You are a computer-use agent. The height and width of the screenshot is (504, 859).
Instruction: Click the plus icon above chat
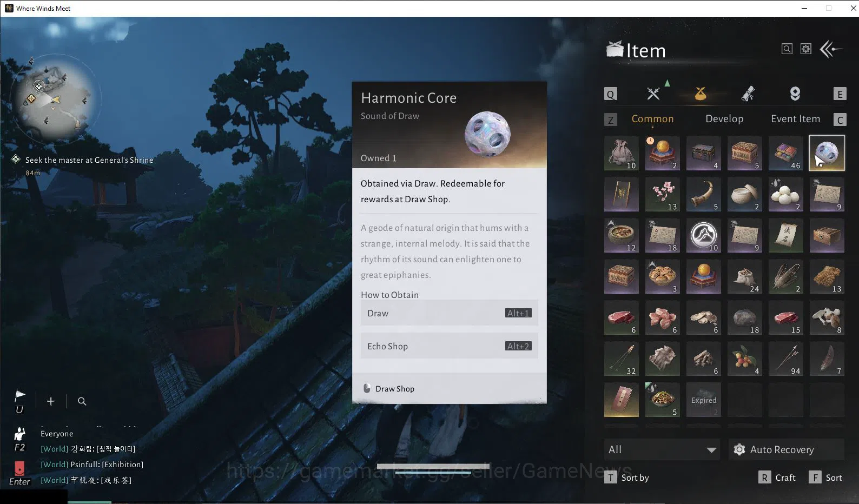(51, 401)
